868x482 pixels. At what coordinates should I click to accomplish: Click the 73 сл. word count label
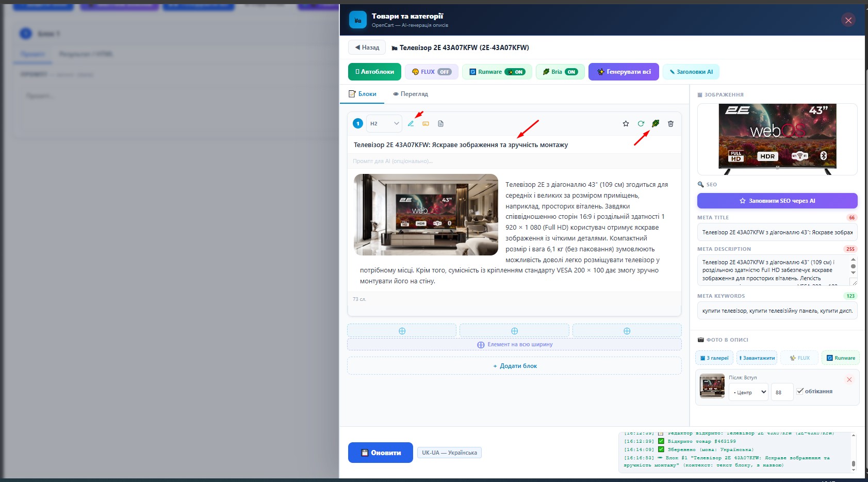click(x=359, y=299)
